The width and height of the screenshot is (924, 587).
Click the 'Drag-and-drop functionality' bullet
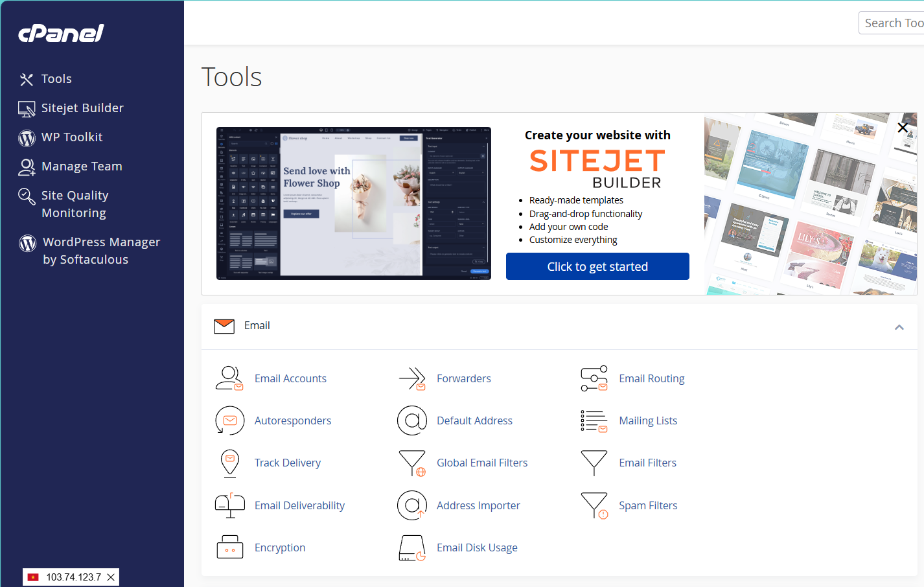(x=586, y=214)
